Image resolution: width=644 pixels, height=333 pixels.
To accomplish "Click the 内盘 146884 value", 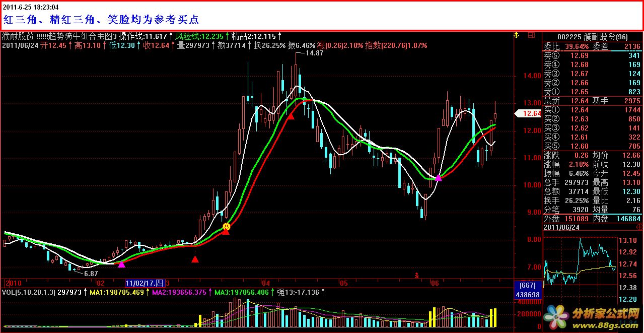I will pos(628,219).
